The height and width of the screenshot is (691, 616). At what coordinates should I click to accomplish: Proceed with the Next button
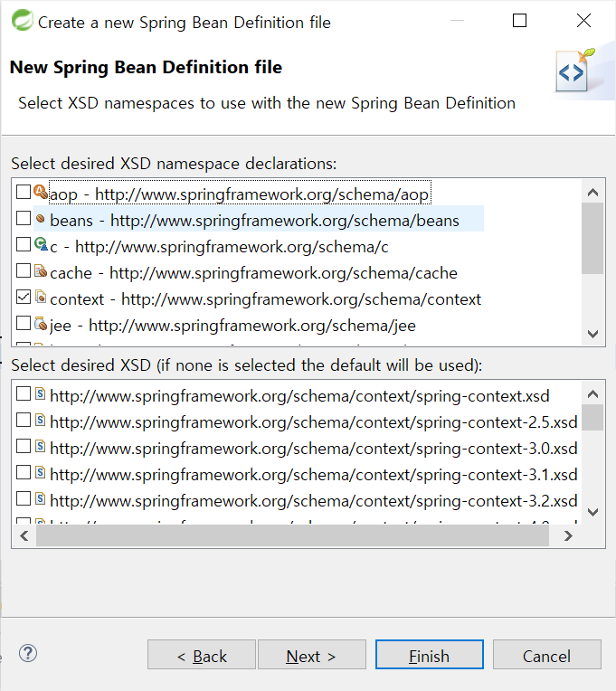311,655
